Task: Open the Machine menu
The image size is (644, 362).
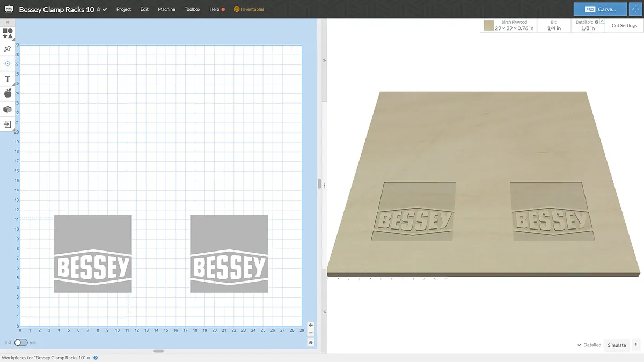Action: (166, 9)
